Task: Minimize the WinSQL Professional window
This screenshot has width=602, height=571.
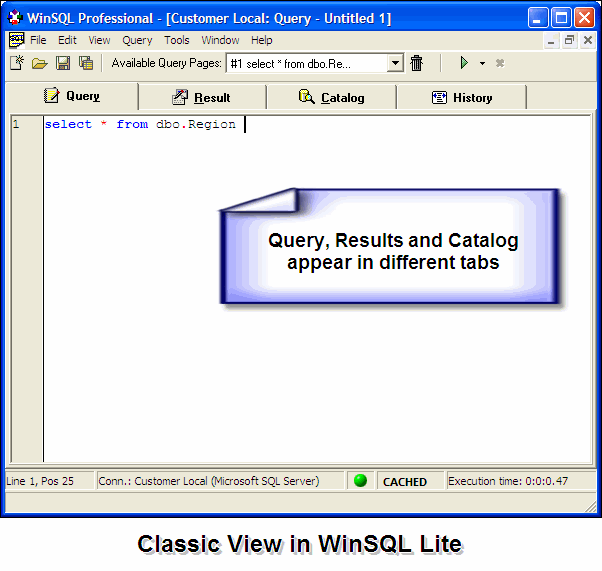Action: [538, 18]
